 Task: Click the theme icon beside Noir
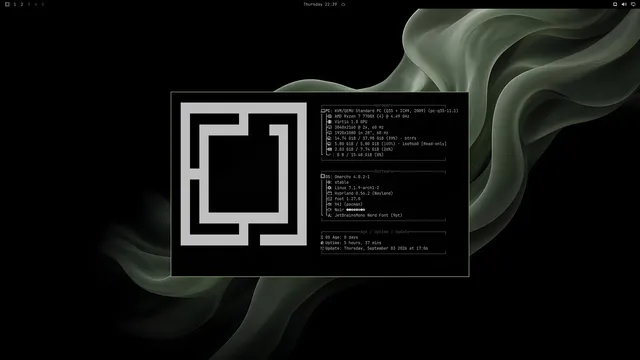tap(329, 210)
